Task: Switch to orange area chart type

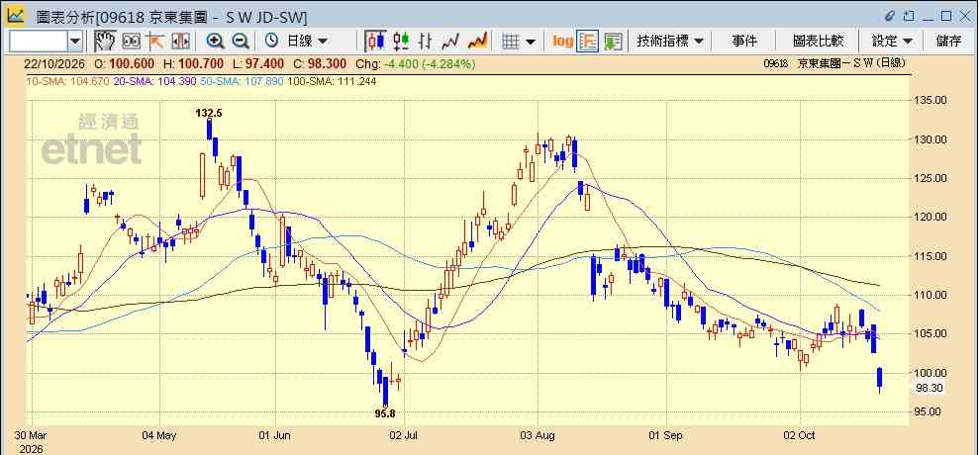Action: [x=477, y=42]
